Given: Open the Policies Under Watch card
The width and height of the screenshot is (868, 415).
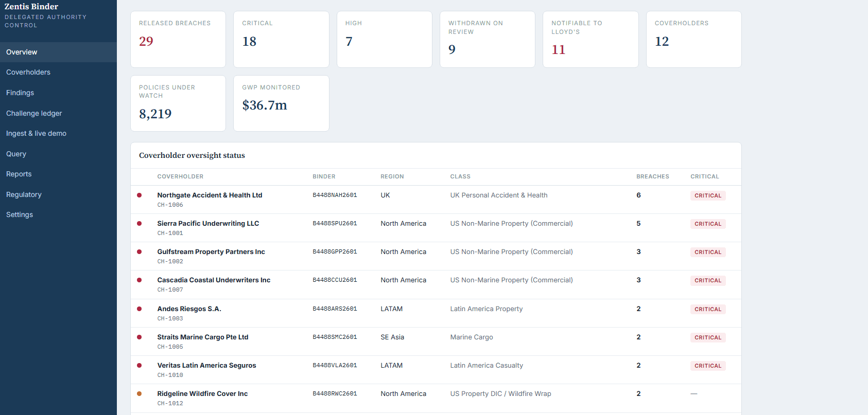Looking at the screenshot, I should 178,103.
